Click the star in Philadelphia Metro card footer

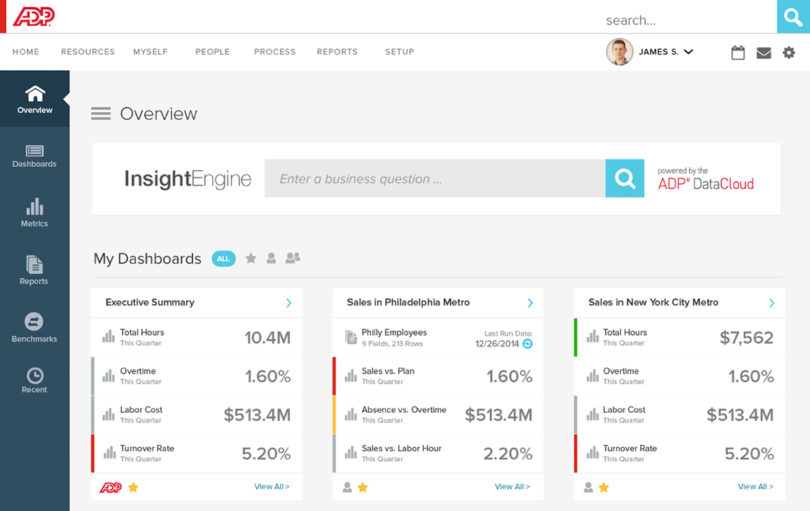coord(363,487)
